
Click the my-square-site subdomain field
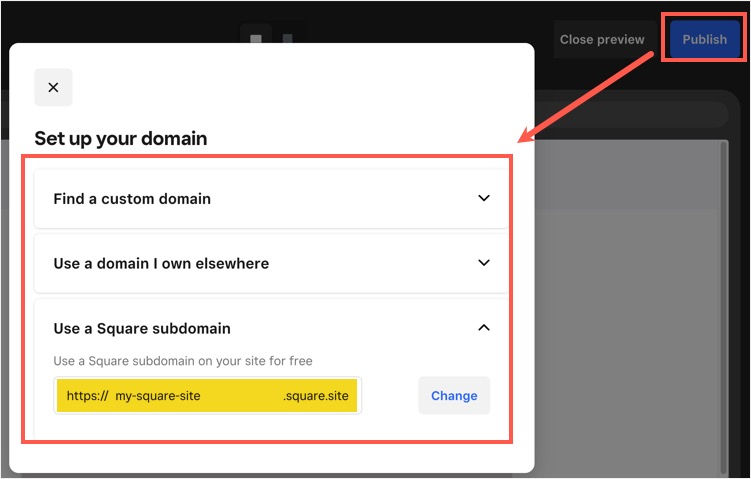207,396
